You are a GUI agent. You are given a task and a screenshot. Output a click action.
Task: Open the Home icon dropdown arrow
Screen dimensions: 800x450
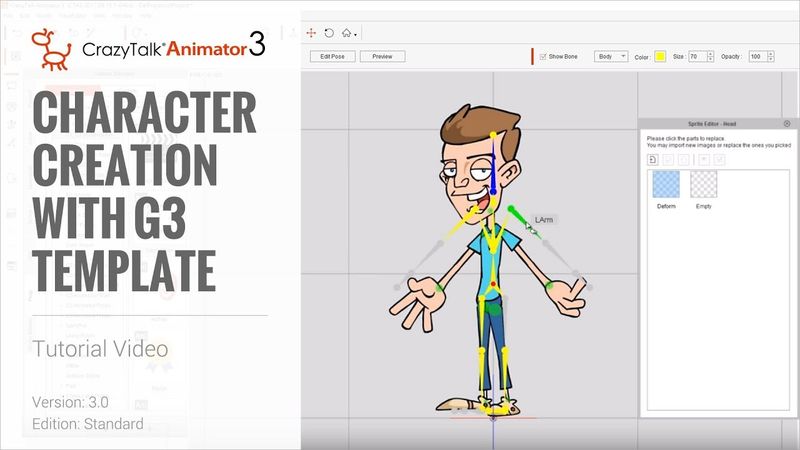[355, 35]
